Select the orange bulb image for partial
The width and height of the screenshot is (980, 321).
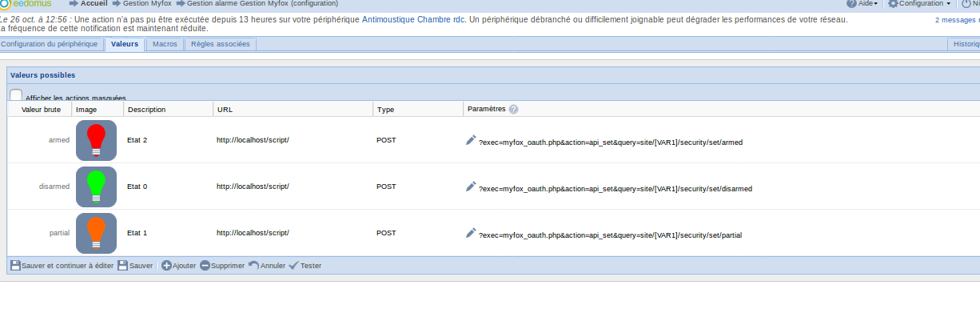click(x=96, y=233)
